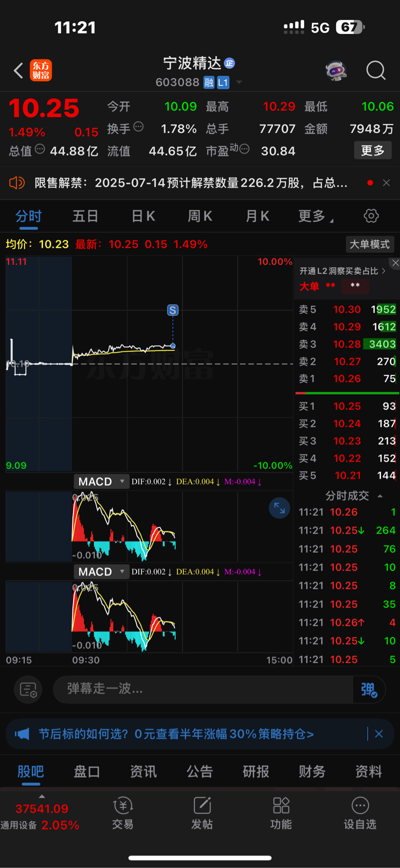Switch to 月K chart tab
400x868 pixels.
point(257,216)
